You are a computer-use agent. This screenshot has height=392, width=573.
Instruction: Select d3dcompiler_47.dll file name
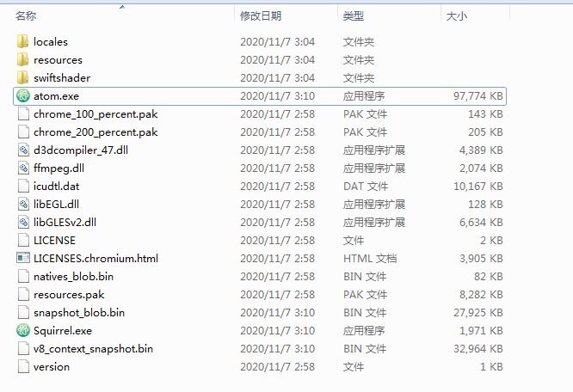point(80,150)
